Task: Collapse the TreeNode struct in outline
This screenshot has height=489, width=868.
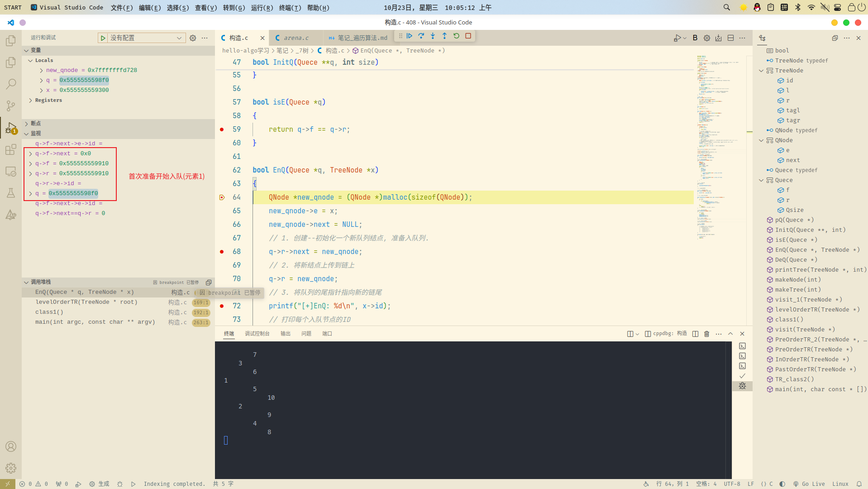Action: coord(761,71)
